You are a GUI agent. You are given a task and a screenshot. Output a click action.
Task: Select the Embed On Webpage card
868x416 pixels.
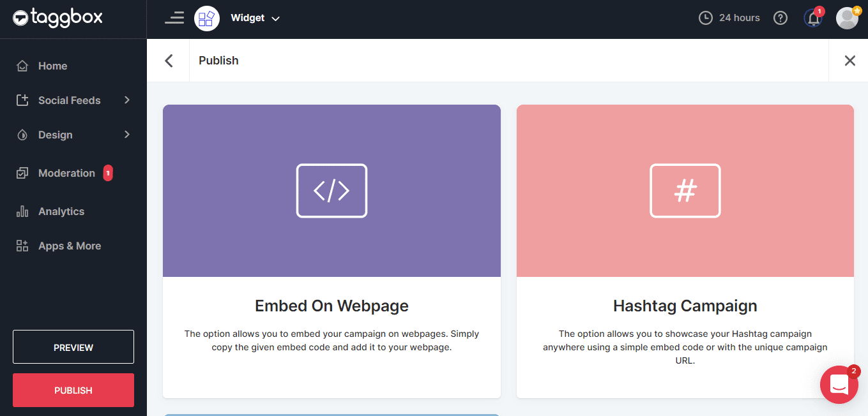click(x=331, y=251)
